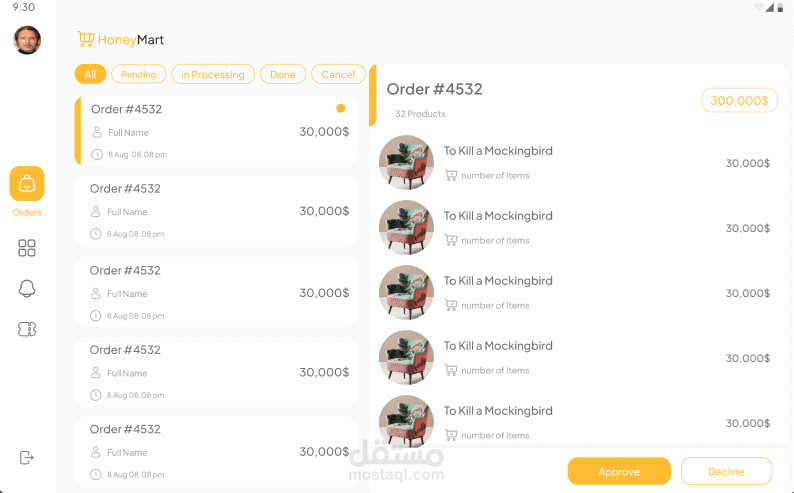The image size is (794, 493).
Task: Filter orders by Pending
Action: click(x=139, y=74)
